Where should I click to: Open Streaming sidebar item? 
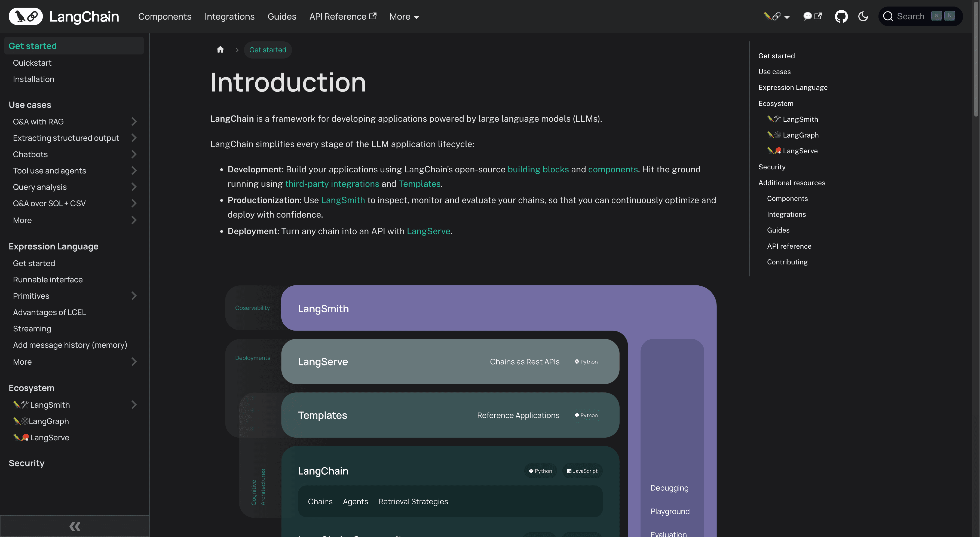32,328
